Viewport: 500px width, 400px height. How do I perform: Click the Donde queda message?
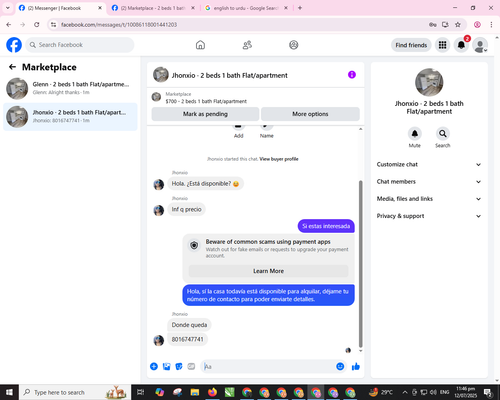pyautogui.click(x=189, y=325)
